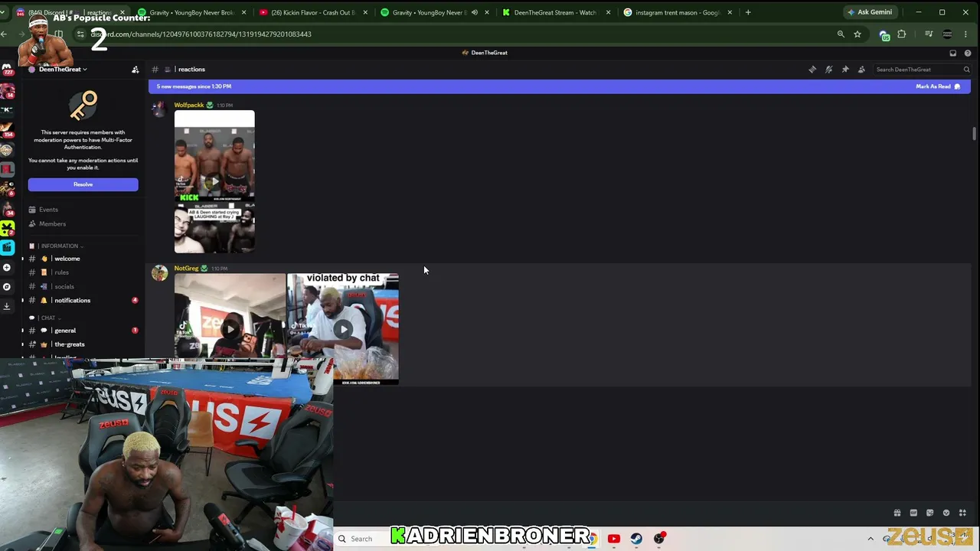This screenshot has width=980, height=551.
Task: Click Download Apps icon in server rail
Action: tap(7, 306)
